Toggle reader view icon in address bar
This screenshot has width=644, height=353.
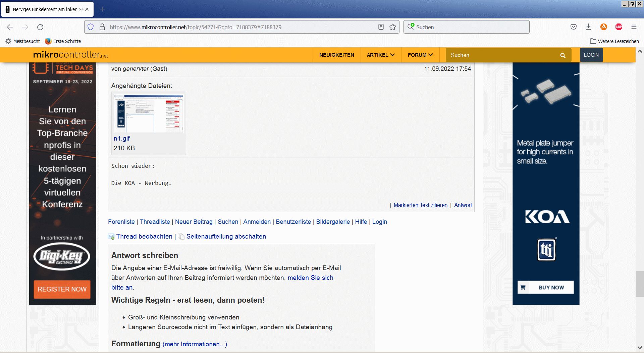click(x=381, y=27)
